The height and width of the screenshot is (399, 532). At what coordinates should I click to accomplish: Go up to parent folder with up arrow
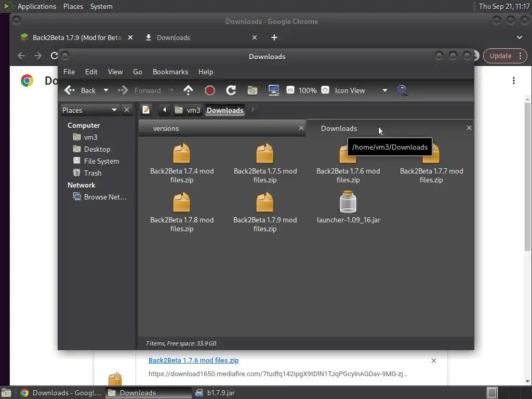point(188,90)
